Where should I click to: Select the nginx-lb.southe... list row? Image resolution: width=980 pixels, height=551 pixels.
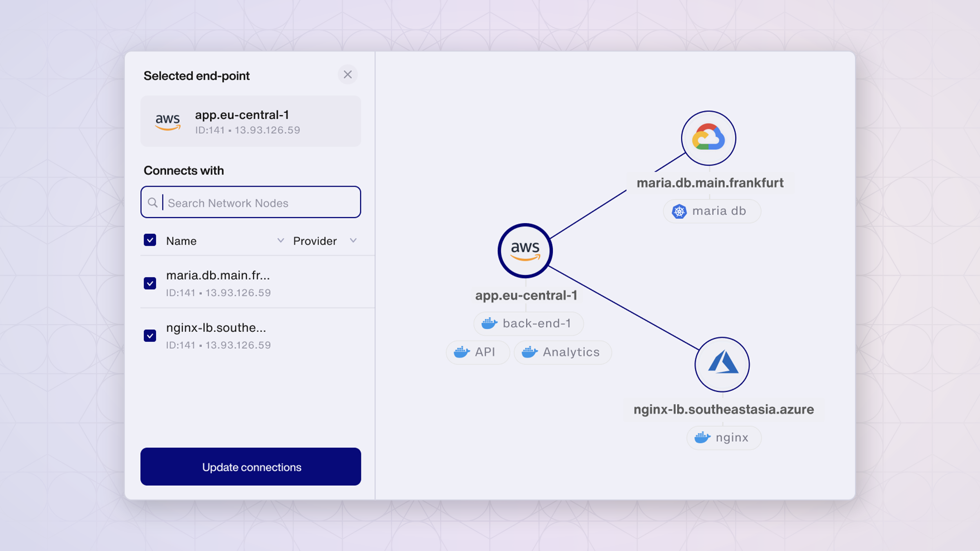pos(245,335)
